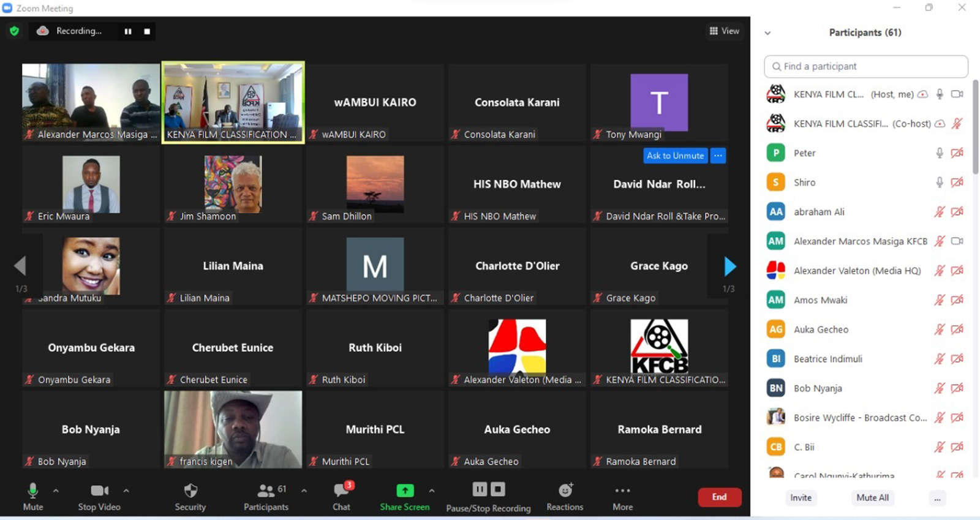
Task: Go to next page of video gallery
Action: (x=729, y=266)
